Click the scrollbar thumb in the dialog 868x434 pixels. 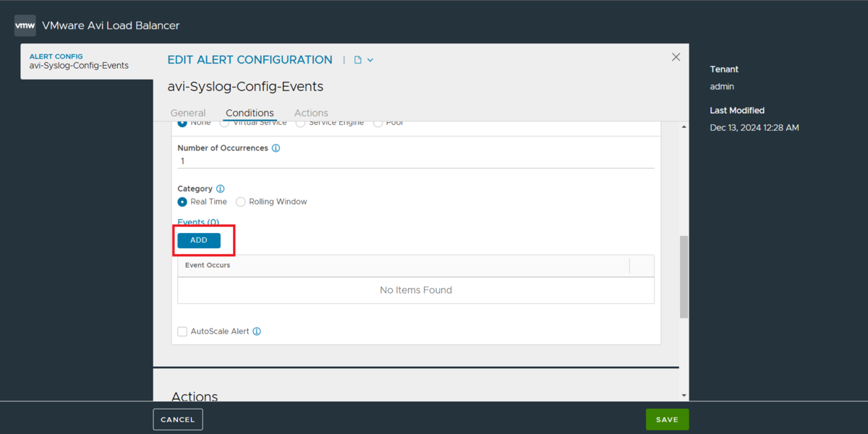tap(684, 276)
